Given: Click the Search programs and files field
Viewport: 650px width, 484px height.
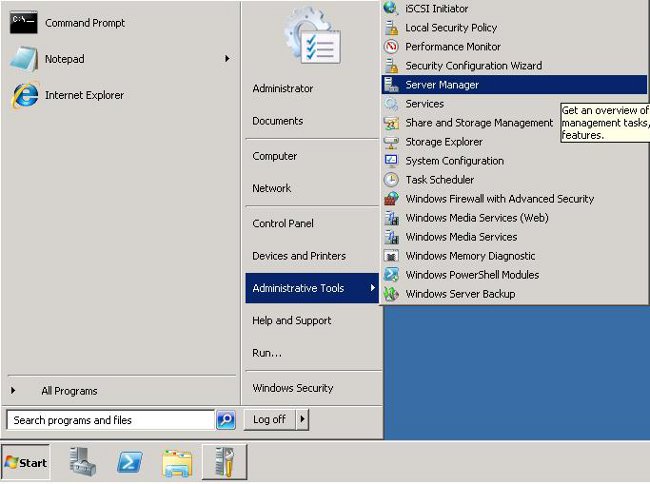Looking at the screenshot, I should click(x=111, y=420).
